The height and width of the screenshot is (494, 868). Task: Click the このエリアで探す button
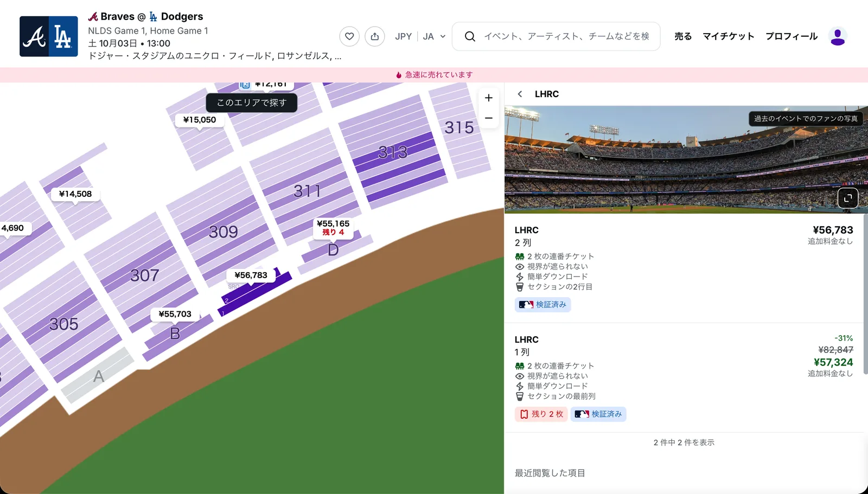tap(252, 102)
